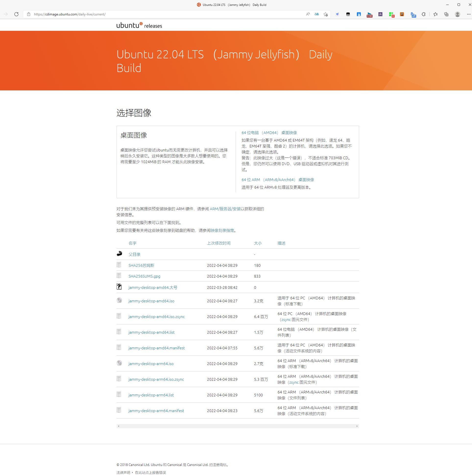Open the 64 位电脑 (AMD64) 桌面映像 link
Image resolution: width=472 pixels, height=476 pixels.
coord(269,133)
